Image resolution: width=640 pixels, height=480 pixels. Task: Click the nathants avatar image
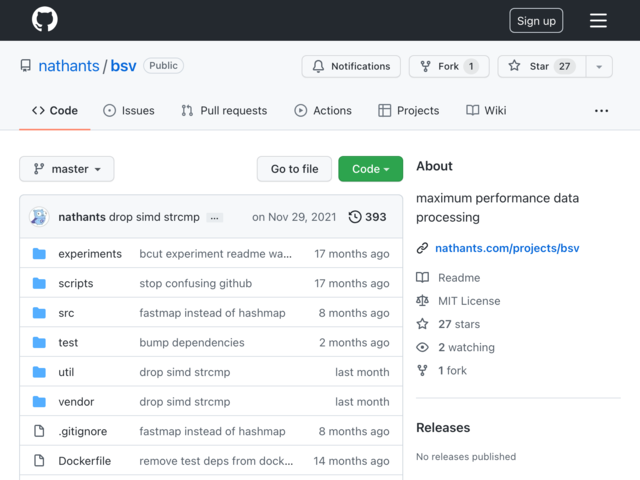pos(40,217)
